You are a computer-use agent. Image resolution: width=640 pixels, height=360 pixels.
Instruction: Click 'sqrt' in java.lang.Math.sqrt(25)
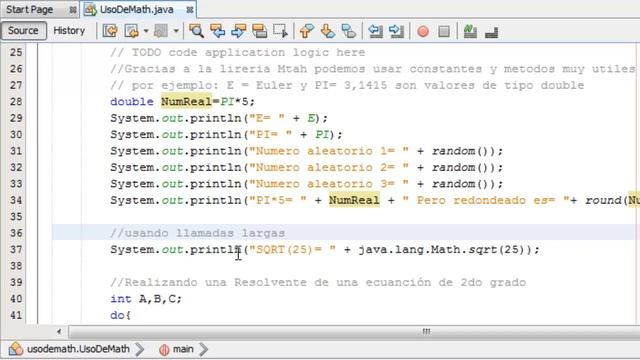point(483,249)
